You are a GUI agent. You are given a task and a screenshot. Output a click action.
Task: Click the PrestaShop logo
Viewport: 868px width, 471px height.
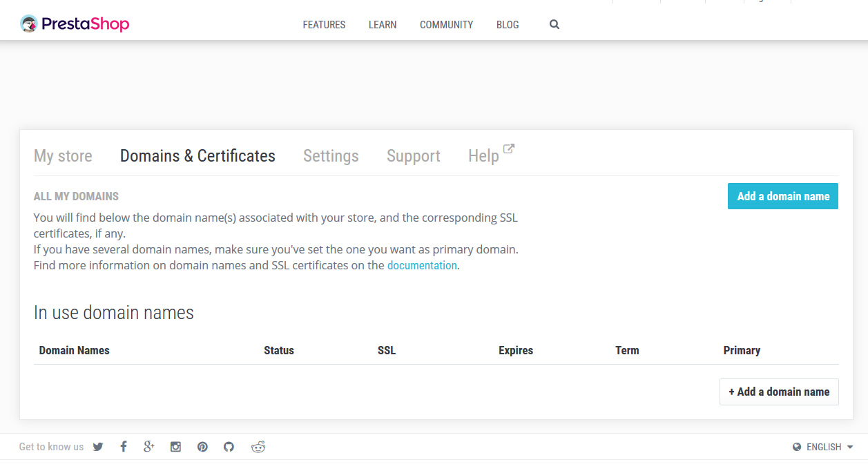pos(75,24)
